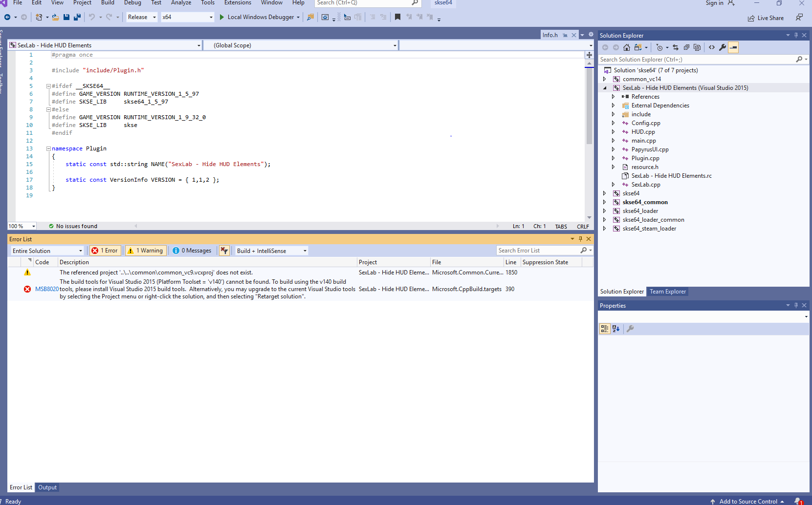This screenshot has width=812, height=505.
Task: Click the editor vertical scrollbar thumb
Action: (589, 105)
